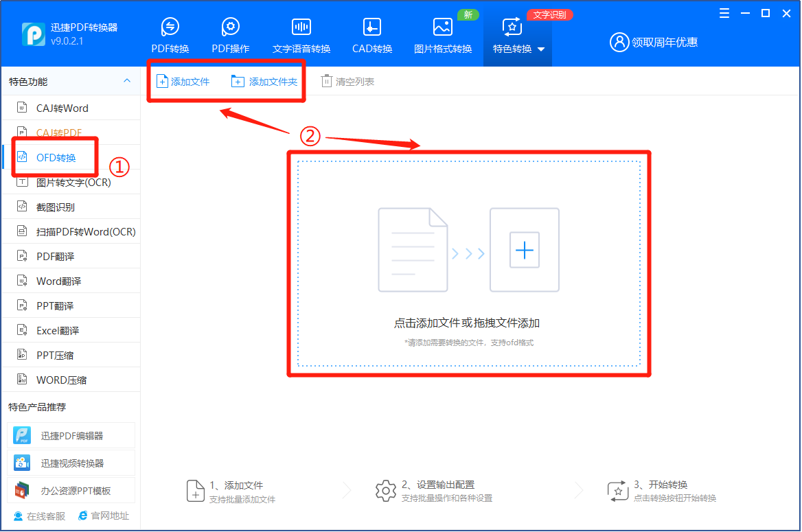Viewport: 802px width, 532px height.
Task: Click the user avatar icon
Action: point(619,42)
